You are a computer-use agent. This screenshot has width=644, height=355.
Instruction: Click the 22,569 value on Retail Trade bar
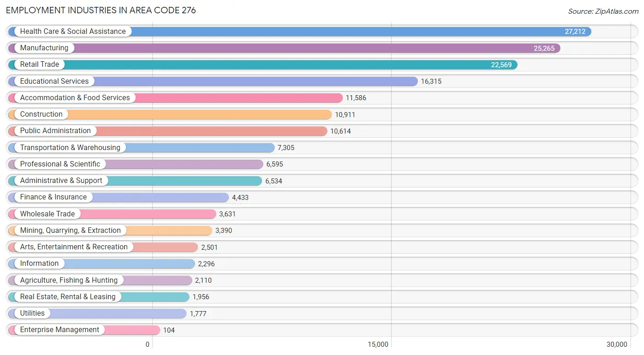pos(502,65)
